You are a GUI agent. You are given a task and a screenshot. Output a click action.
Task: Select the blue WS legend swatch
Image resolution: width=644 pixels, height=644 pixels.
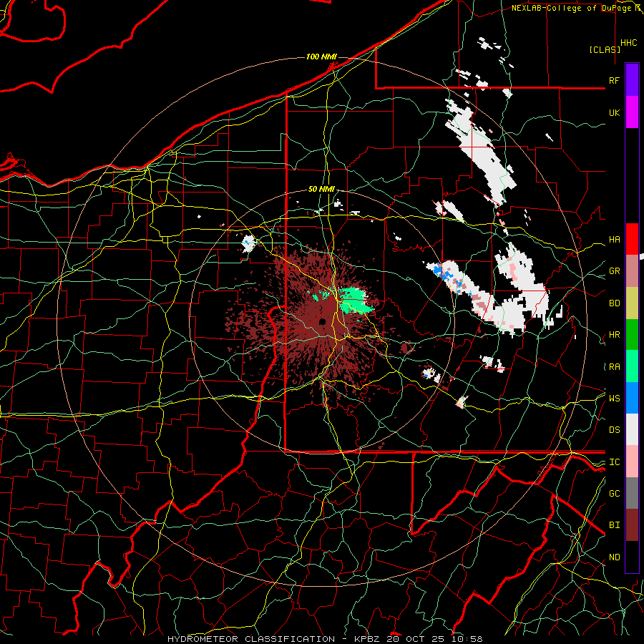pyautogui.click(x=632, y=398)
